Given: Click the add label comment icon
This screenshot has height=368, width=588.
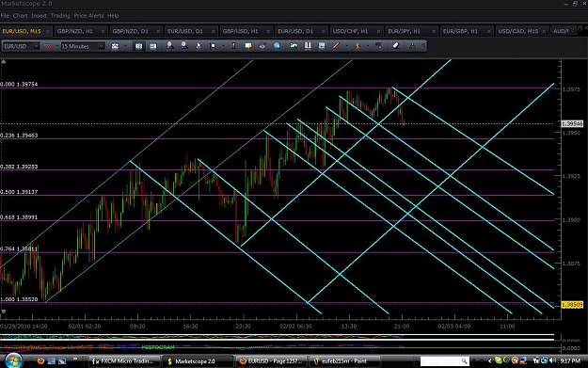Looking at the screenshot, I should click(248, 46).
